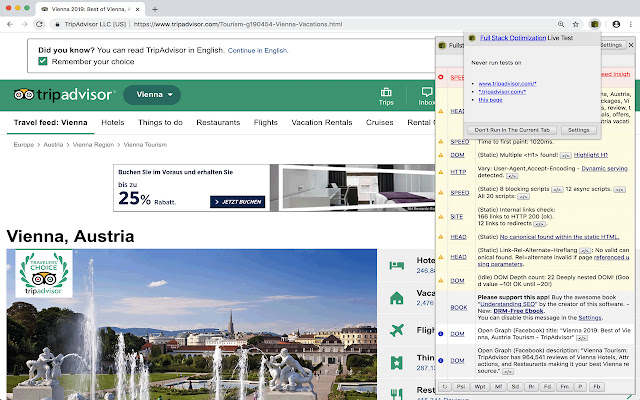Click the code button after Multiple H1 found
Image resolution: width=640 pixels, height=400 pixels.
point(565,156)
